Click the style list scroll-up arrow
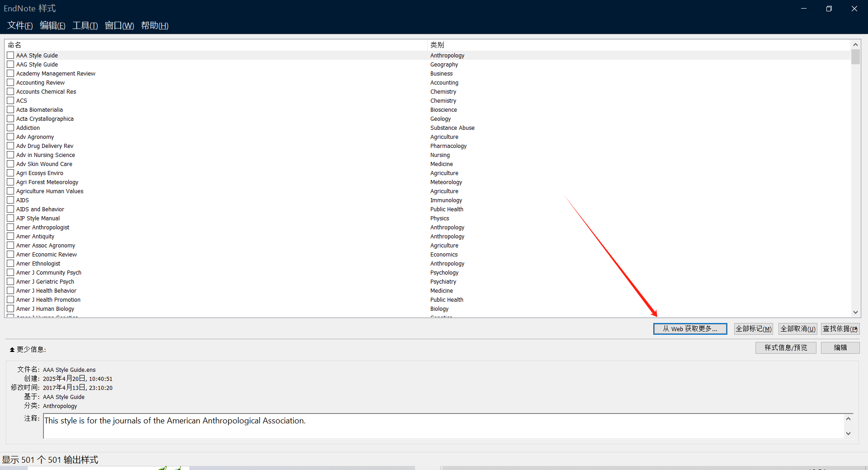This screenshot has height=470, width=868. [855, 44]
